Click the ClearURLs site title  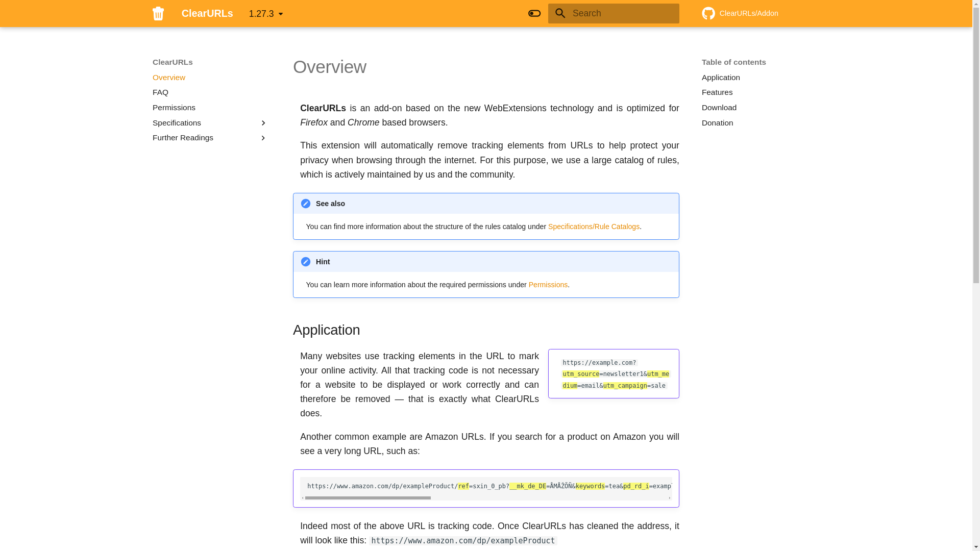pyautogui.click(x=207, y=13)
